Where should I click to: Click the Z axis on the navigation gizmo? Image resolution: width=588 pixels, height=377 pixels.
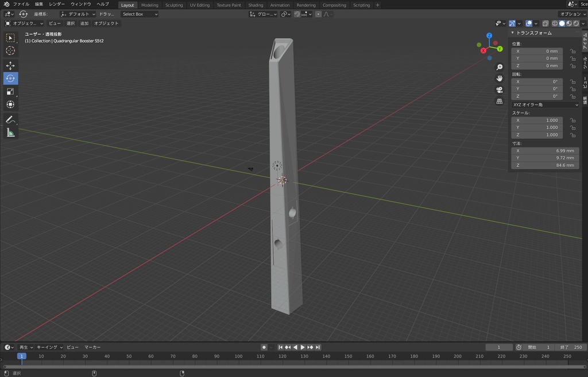click(489, 35)
